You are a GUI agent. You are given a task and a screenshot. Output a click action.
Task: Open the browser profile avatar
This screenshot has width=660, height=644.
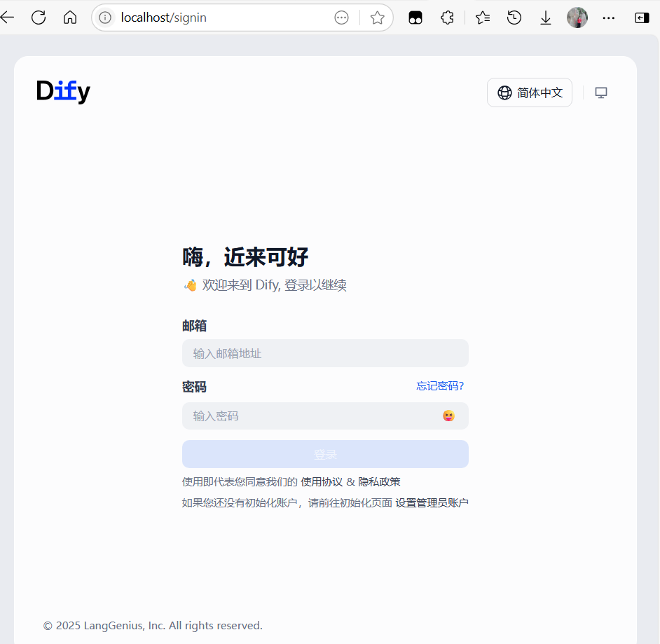pos(577,18)
